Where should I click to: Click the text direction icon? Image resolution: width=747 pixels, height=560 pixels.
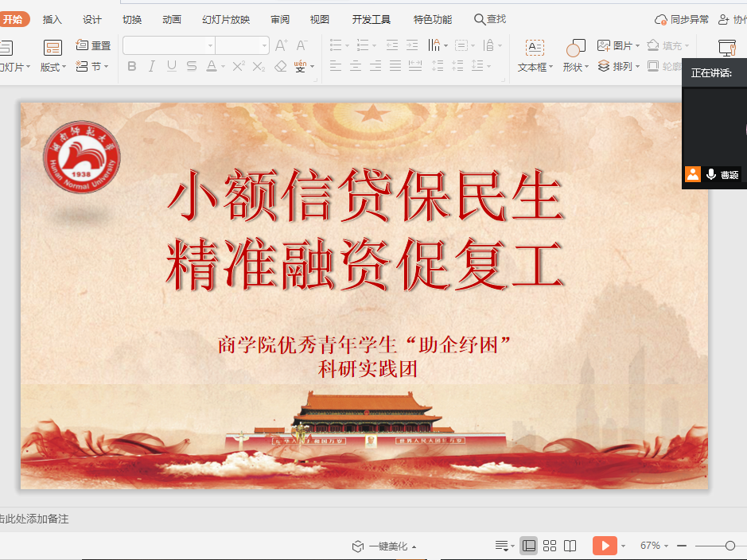tap(434, 45)
